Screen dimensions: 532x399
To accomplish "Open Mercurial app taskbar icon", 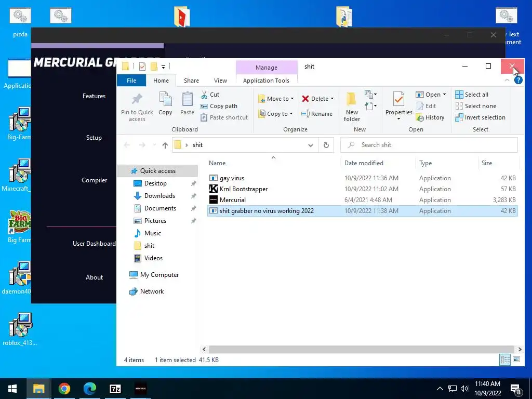I will pos(141,389).
